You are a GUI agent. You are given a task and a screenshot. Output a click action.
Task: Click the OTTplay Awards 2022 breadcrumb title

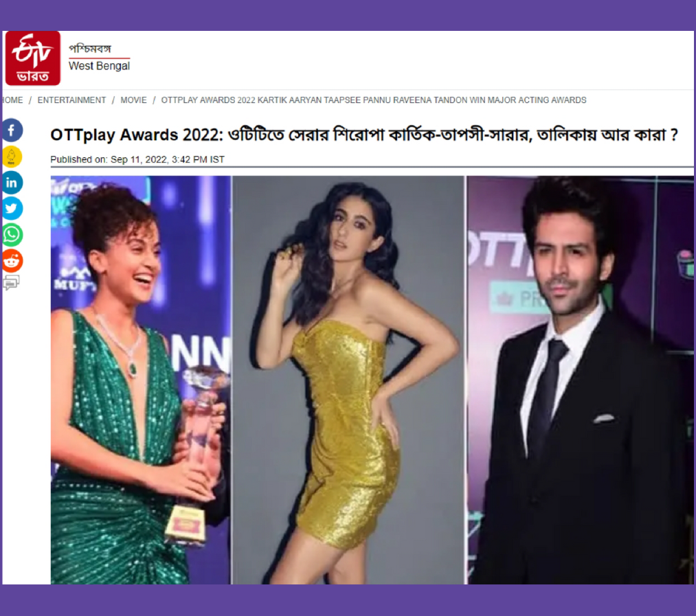point(374,100)
